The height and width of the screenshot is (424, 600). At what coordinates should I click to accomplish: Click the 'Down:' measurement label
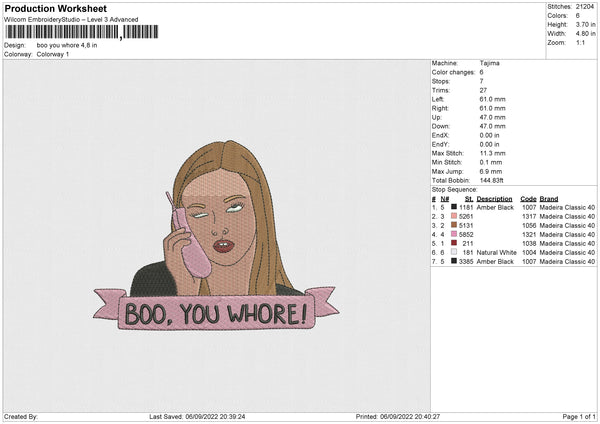[x=440, y=126]
